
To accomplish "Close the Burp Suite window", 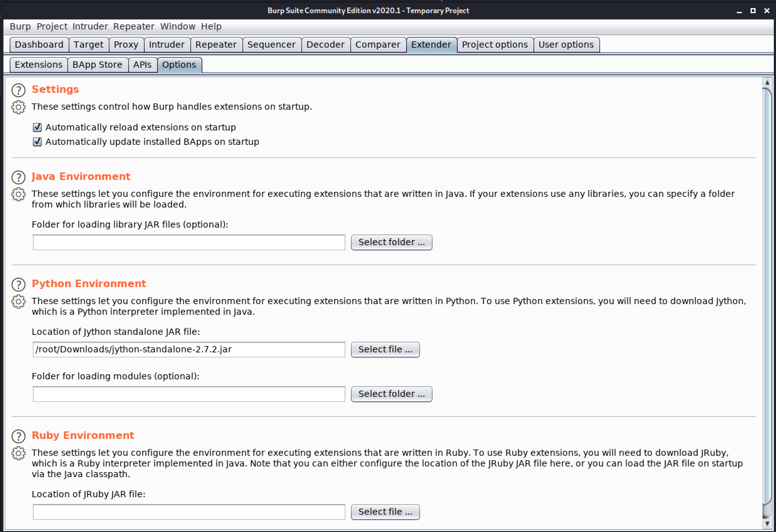I will pos(767,11).
